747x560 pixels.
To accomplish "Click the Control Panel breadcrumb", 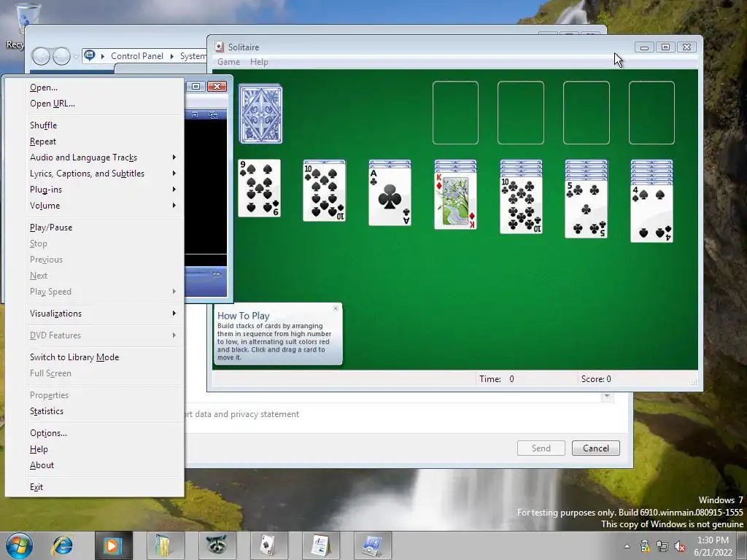I will 137,56.
